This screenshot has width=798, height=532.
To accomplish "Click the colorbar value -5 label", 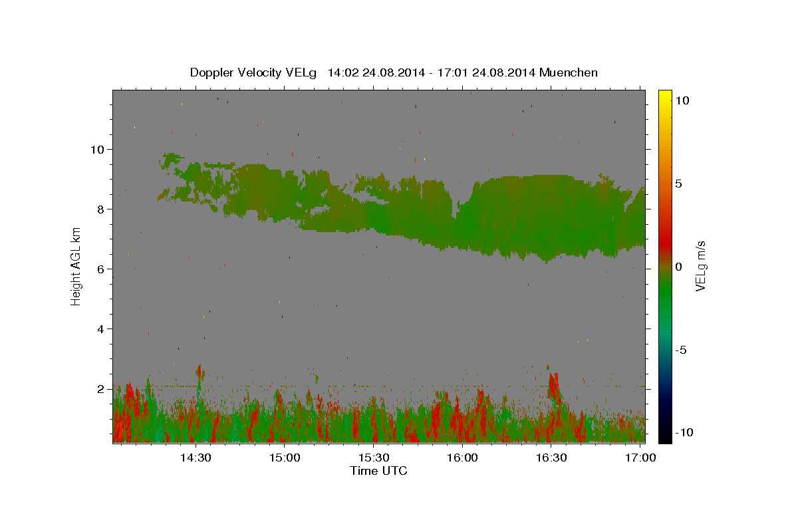I will (681, 350).
